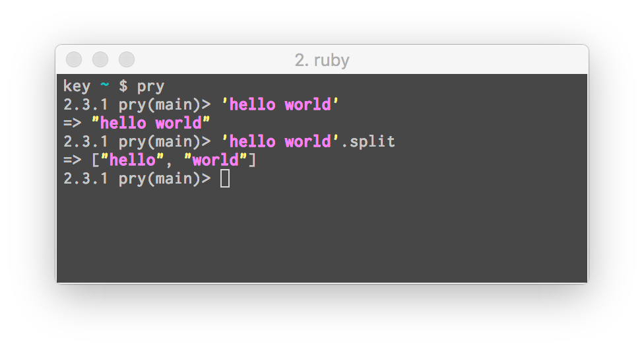This screenshot has width=644, height=350.
Task: Click the middle gray minimize window button
Action: [x=100, y=59]
